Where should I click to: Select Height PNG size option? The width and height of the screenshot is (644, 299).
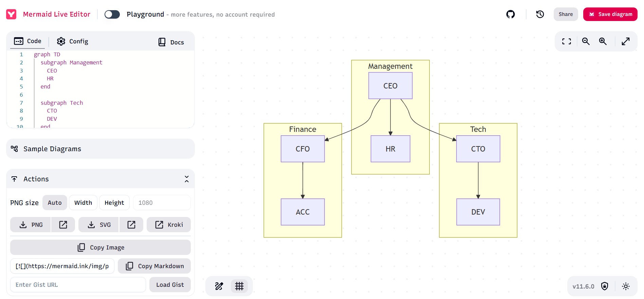tap(114, 203)
